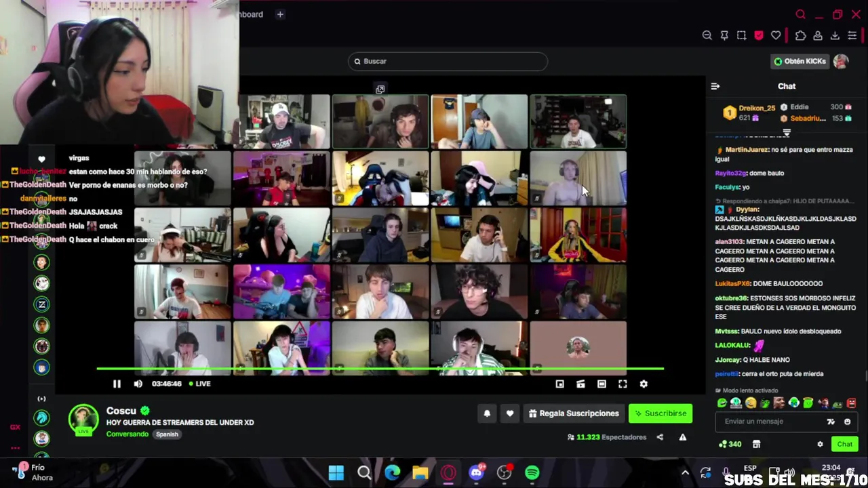Screen dimensions: 868x488
Task: Open Opera easy setup sliders menu
Action: tap(852, 36)
